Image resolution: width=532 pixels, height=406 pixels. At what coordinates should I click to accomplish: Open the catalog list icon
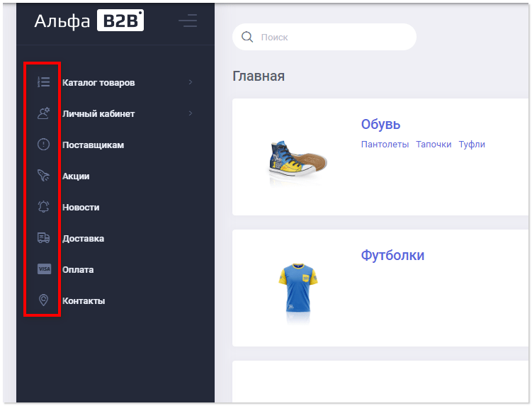[43, 81]
